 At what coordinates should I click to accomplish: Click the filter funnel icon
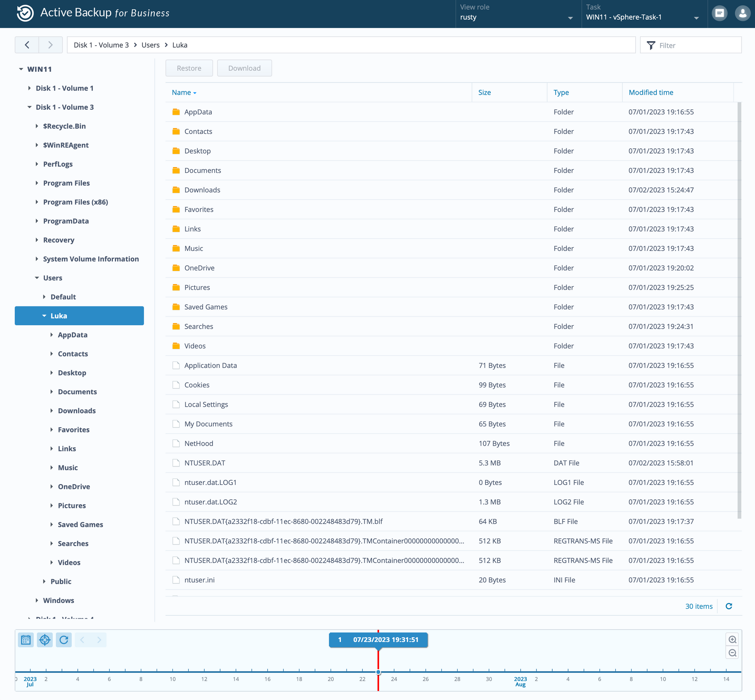(651, 45)
